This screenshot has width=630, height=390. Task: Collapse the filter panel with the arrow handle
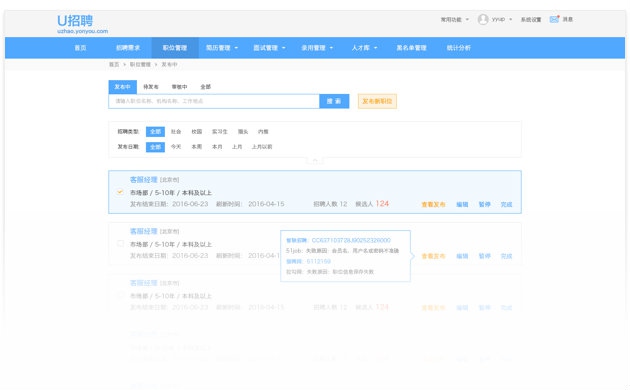pyautogui.click(x=315, y=160)
